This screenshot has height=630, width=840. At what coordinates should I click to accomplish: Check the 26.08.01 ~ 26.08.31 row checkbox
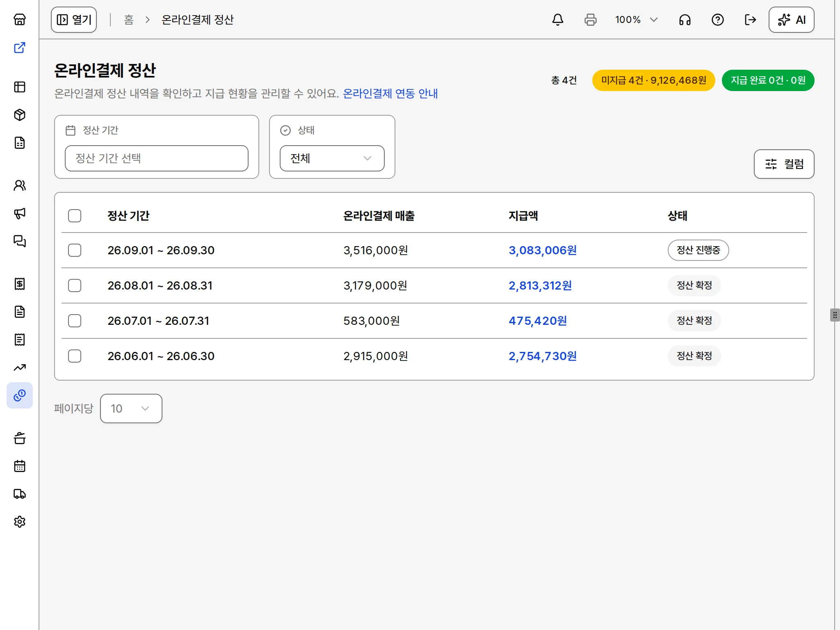(x=75, y=285)
